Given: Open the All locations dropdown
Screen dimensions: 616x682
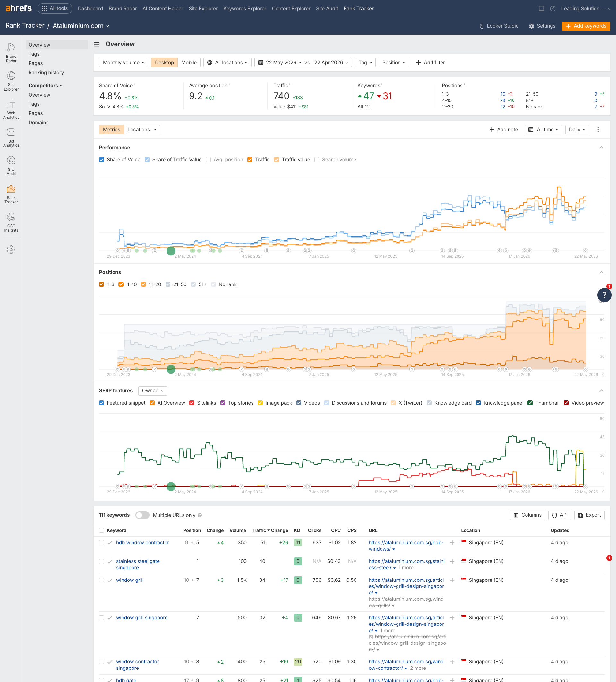Looking at the screenshot, I should coord(227,63).
